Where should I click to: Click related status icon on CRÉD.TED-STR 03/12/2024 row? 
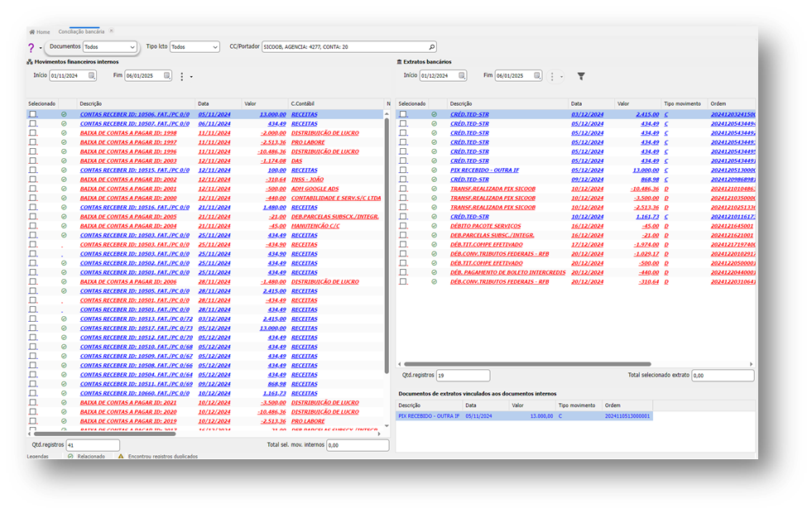click(x=434, y=114)
